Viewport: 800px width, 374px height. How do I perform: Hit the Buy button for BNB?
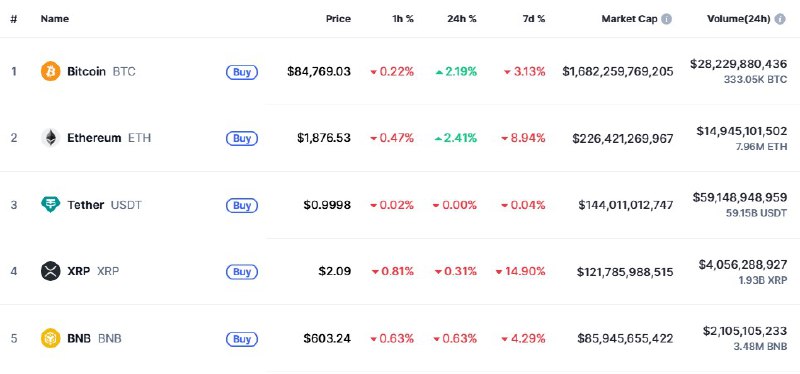click(242, 339)
